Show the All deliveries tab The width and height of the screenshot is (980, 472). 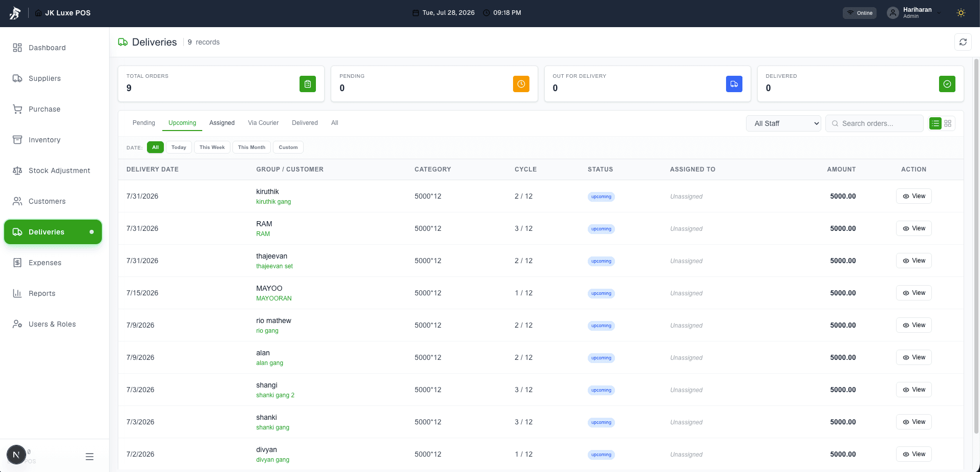pyautogui.click(x=335, y=123)
